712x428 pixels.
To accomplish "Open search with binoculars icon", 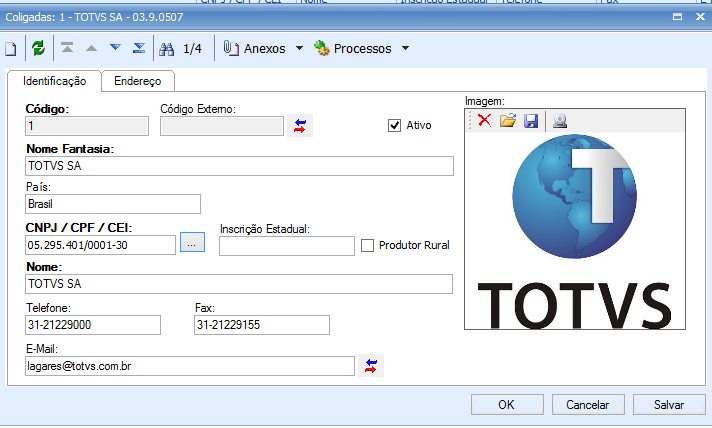I will point(166,49).
